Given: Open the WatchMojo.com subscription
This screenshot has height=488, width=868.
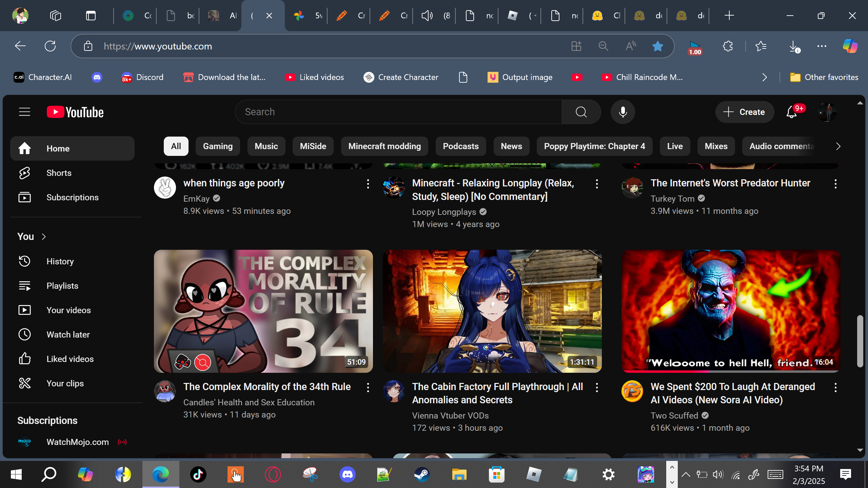Looking at the screenshot, I should pos(72,442).
